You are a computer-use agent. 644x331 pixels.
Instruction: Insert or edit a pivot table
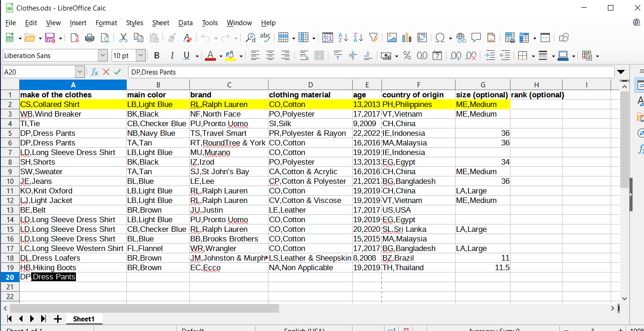(422, 37)
